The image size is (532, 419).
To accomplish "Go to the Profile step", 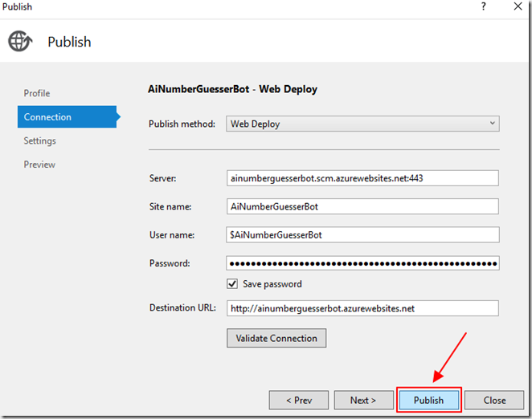I will (x=37, y=93).
